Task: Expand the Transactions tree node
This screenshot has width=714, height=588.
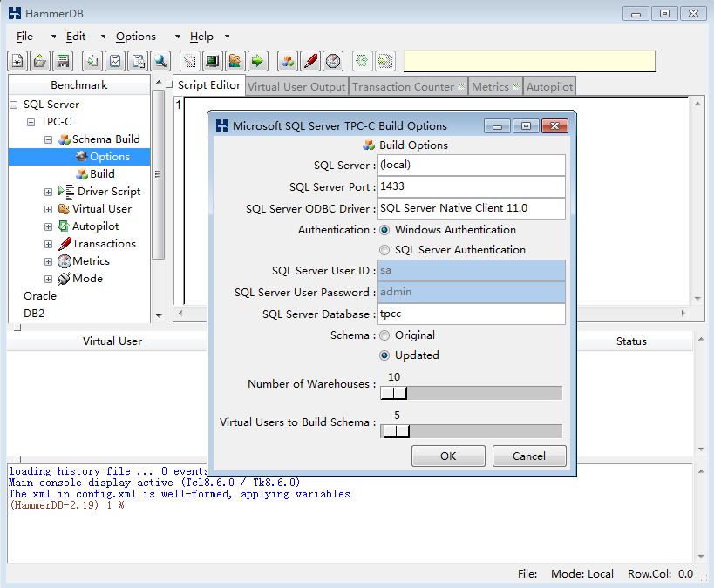Action: point(48,245)
